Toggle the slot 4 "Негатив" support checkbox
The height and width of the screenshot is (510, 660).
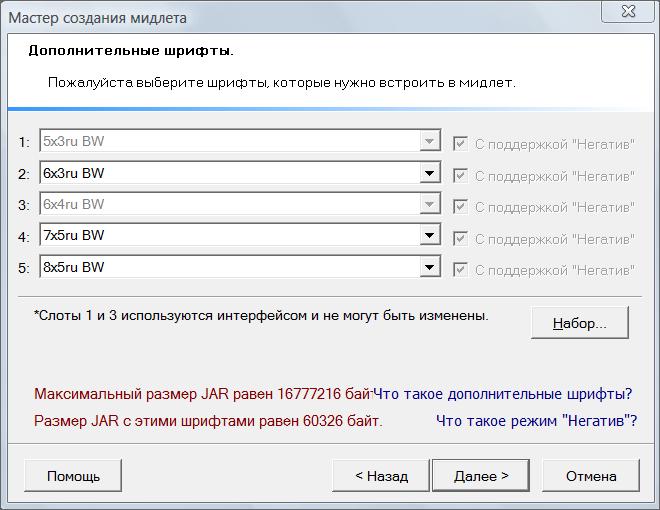pos(460,239)
